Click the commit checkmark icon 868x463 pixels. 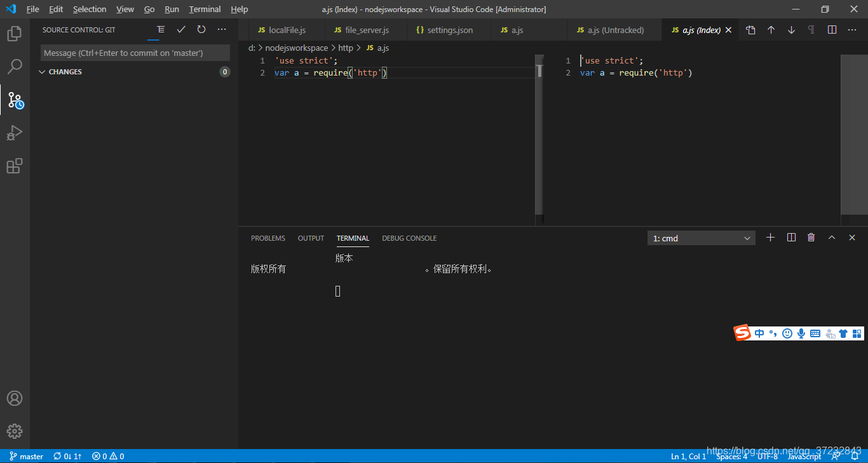point(181,30)
